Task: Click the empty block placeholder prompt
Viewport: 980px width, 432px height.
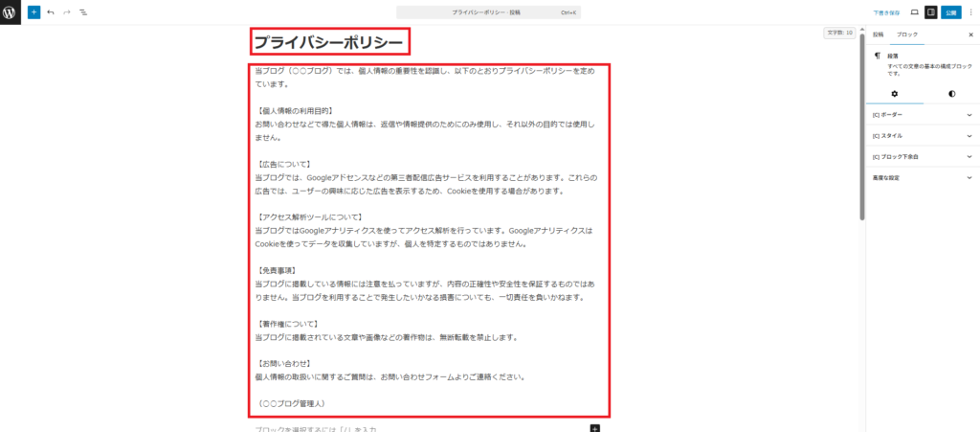Action: (x=316, y=429)
